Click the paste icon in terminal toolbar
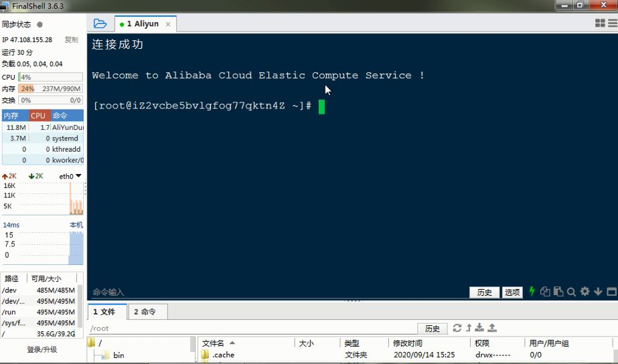618x364 pixels. click(x=558, y=292)
